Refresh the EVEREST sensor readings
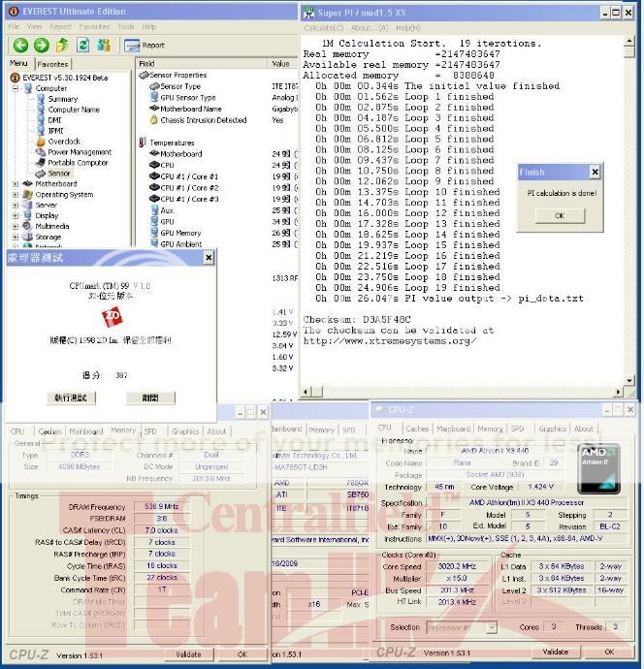The image size is (644, 669). [x=83, y=46]
